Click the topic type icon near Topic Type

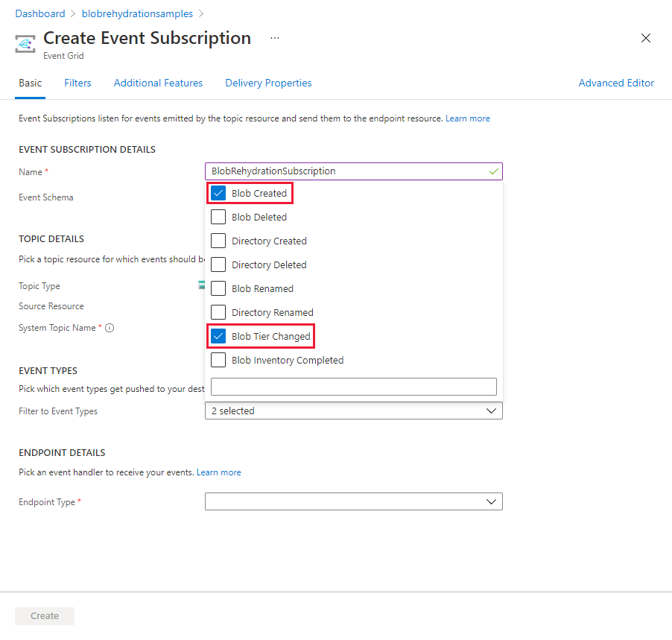[x=202, y=285]
